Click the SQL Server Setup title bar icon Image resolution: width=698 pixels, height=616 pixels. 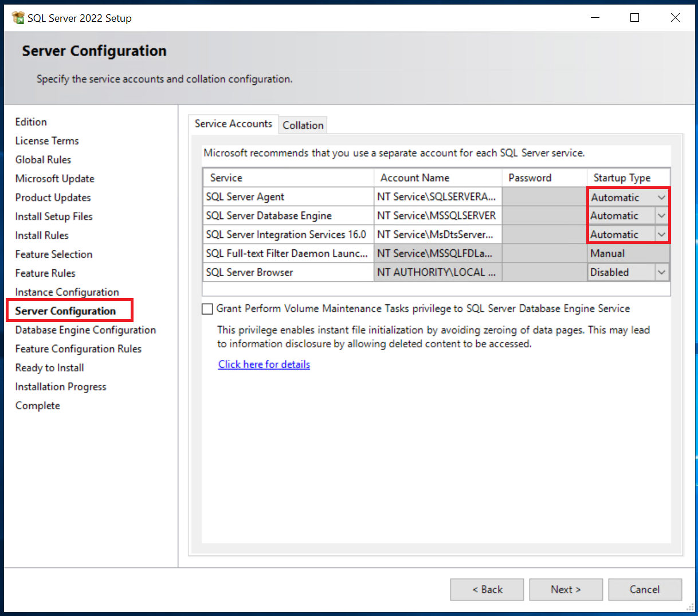(x=18, y=18)
